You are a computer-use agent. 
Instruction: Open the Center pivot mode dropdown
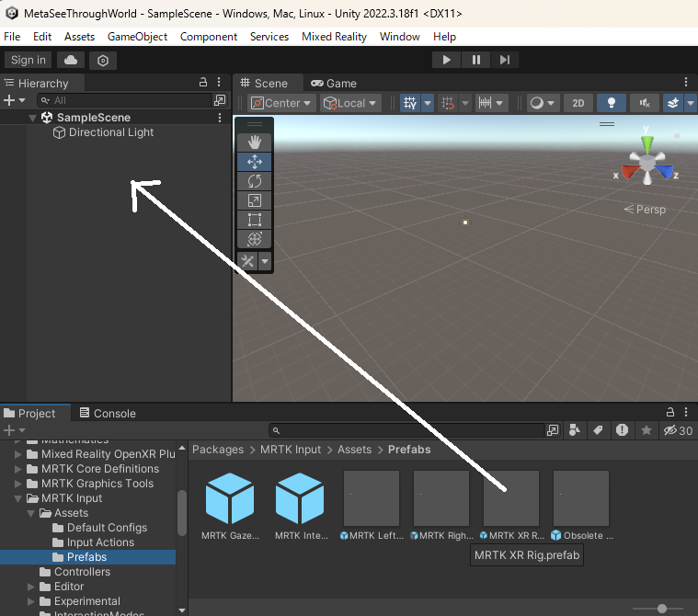point(281,103)
